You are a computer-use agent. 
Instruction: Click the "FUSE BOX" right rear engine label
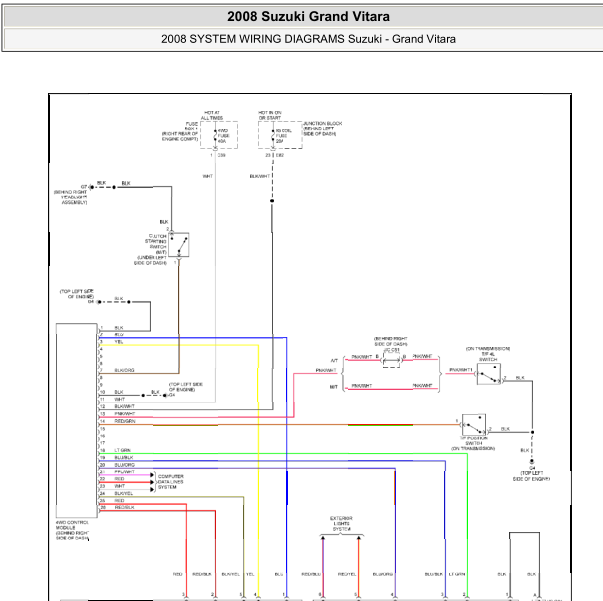point(180,131)
